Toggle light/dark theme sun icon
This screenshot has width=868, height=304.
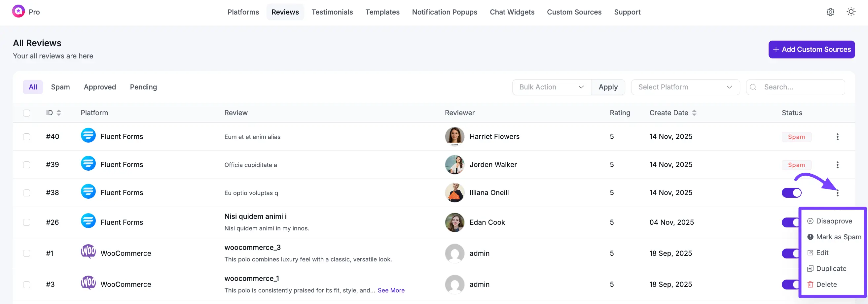click(851, 12)
